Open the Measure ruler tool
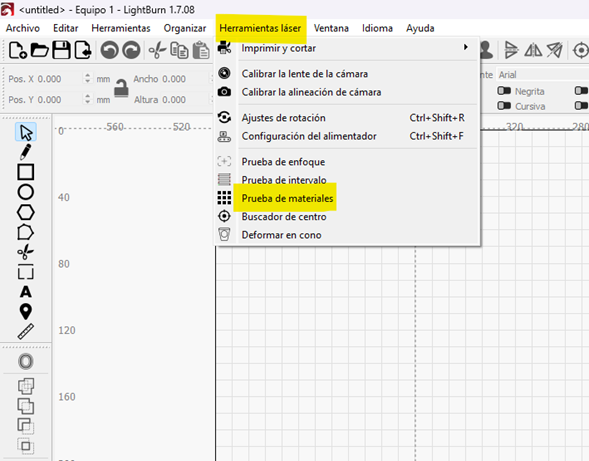Image resolution: width=589 pixels, height=461 pixels. pyautogui.click(x=26, y=332)
